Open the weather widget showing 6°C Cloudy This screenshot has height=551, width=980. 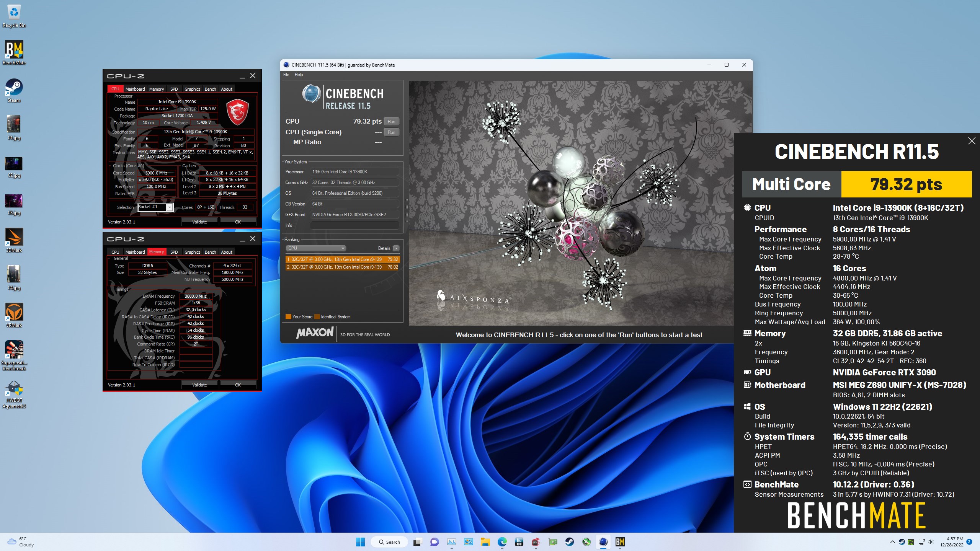coord(21,542)
